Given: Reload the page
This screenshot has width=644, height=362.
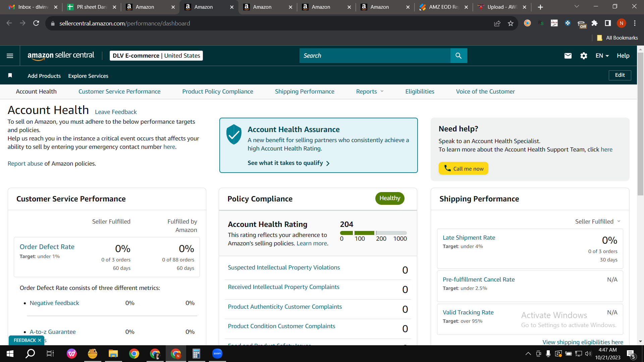Looking at the screenshot, I should tap(36, 23).
